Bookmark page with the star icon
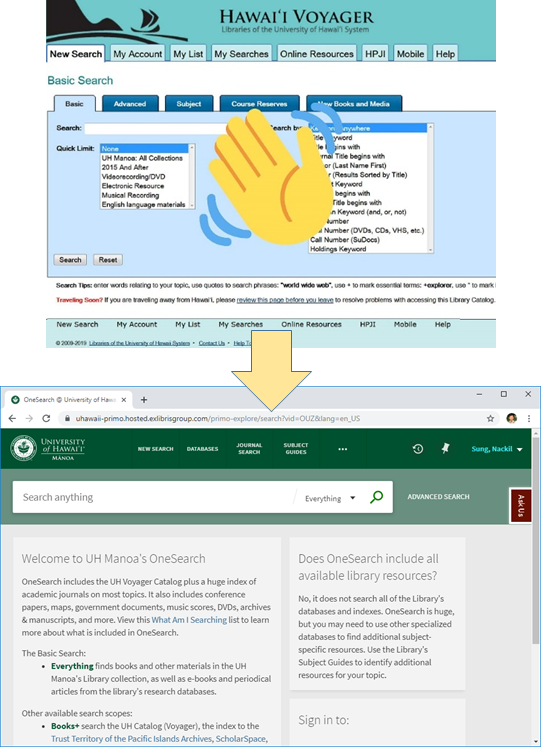 [x=490, y=419]
